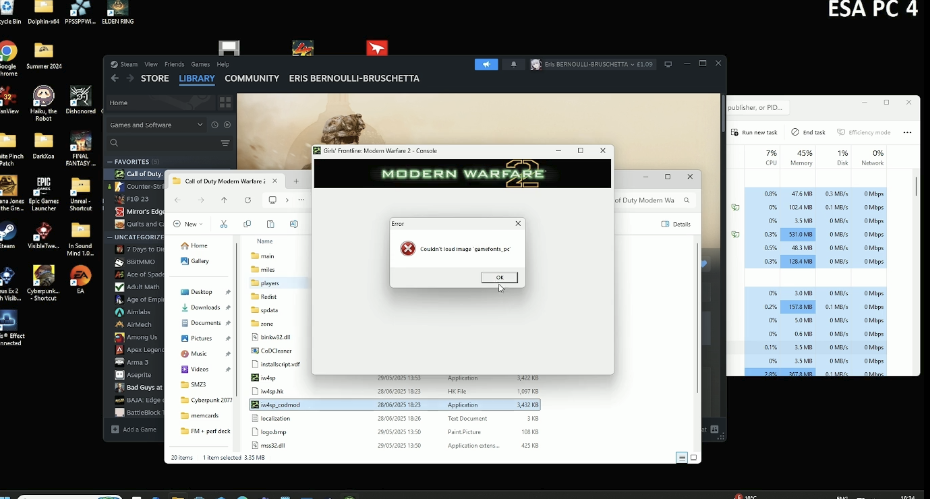Open the Details pane in File Explorer
930x499 pixels.
(676, 224)
